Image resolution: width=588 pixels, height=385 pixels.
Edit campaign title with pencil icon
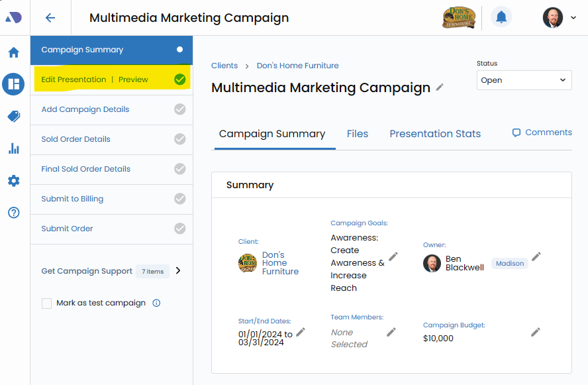[440, 87]
